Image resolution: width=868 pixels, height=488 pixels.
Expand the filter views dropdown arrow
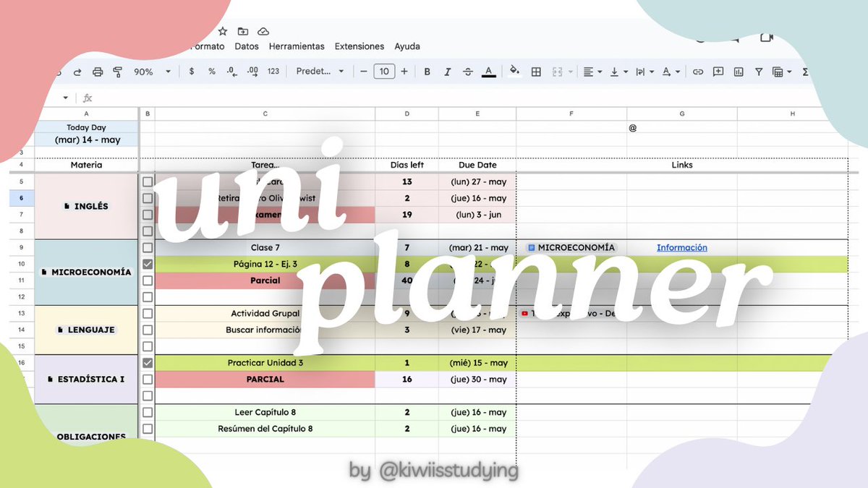pos(789,72)
